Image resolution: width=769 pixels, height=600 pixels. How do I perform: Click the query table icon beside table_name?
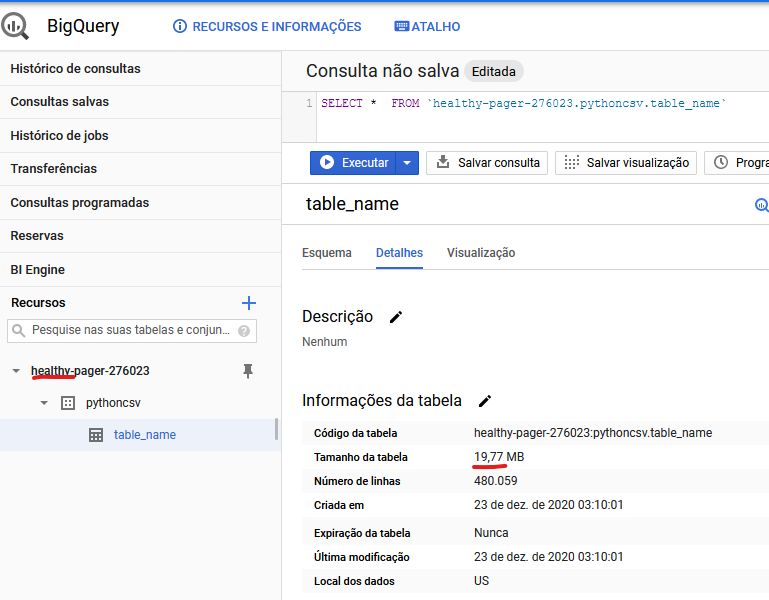coord(762,205)
